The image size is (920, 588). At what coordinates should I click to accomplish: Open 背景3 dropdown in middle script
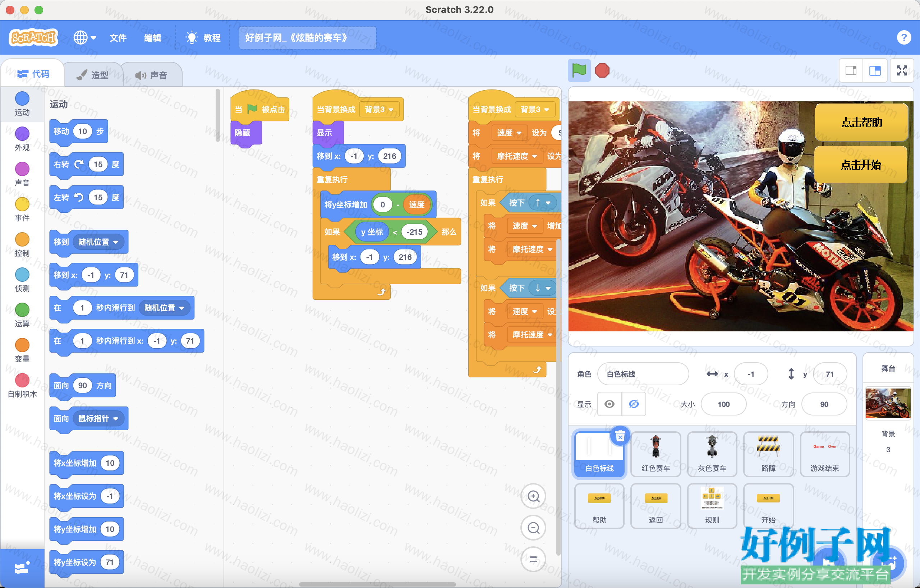tap(379, 109)
